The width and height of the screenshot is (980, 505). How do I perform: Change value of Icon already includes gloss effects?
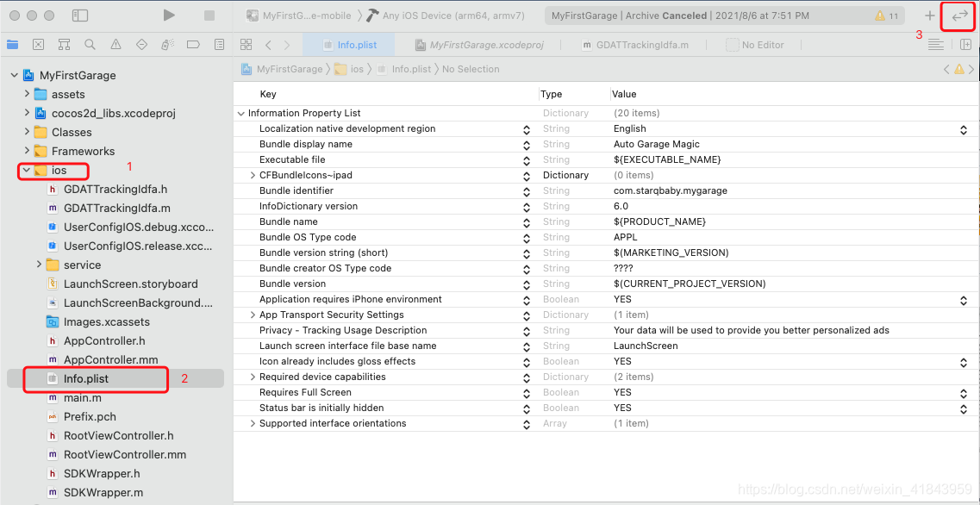click(x=963, y=361)
